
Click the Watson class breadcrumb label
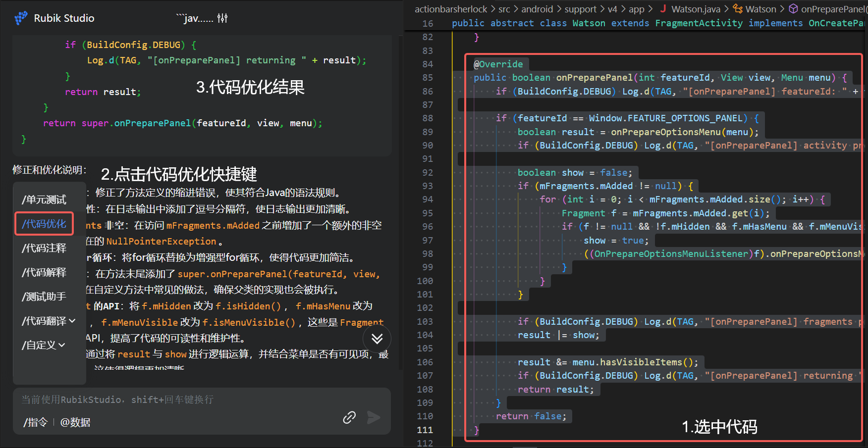(x=761, y=9)
